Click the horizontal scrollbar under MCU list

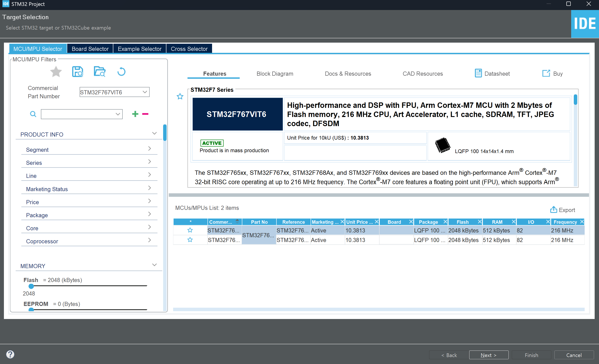379,309
